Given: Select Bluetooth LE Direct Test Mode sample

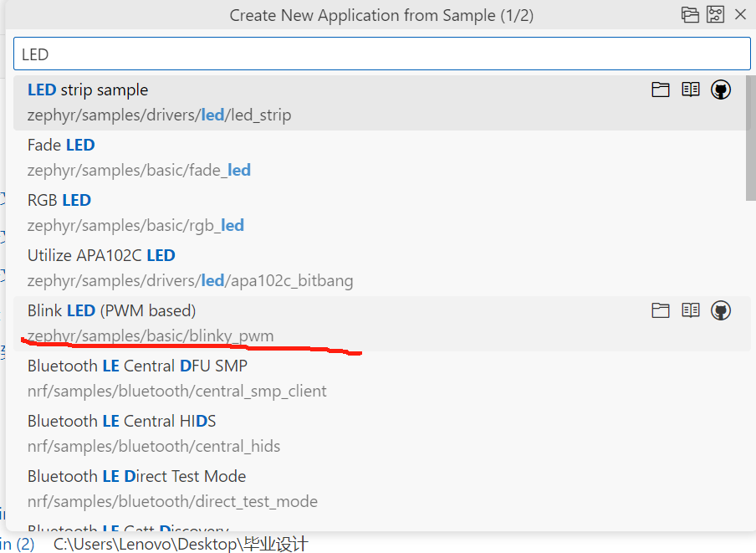Looking at the screenshot, I should [251, 488].
